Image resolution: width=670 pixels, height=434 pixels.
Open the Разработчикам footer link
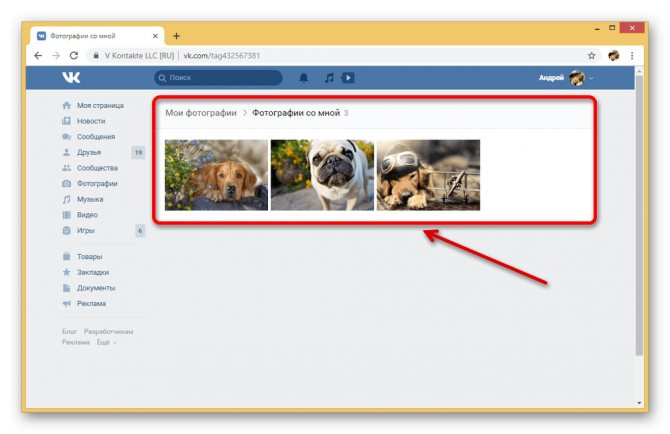click(109, 331)
